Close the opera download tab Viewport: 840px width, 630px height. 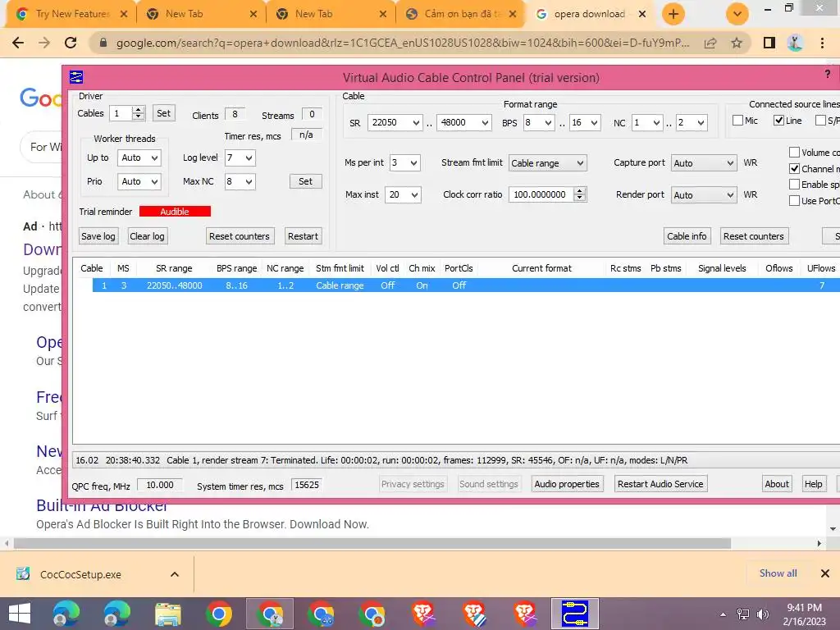tap(642, 14)
